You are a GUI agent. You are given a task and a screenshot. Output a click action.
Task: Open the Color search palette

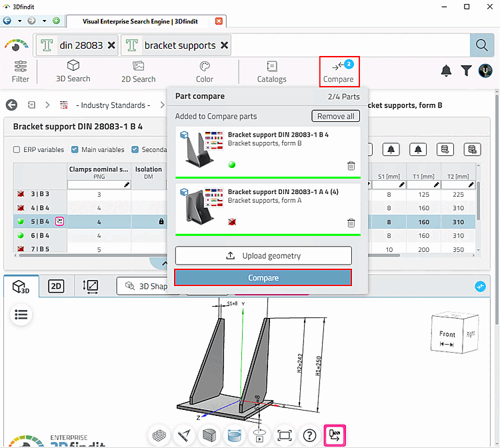[x=205, y=71]
